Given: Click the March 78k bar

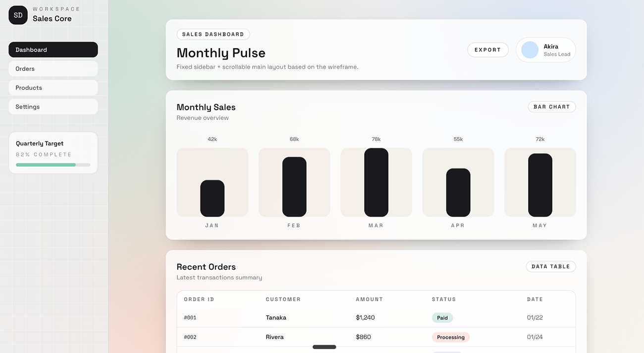Looking at the screenshot, I should [x=376, y=182].
